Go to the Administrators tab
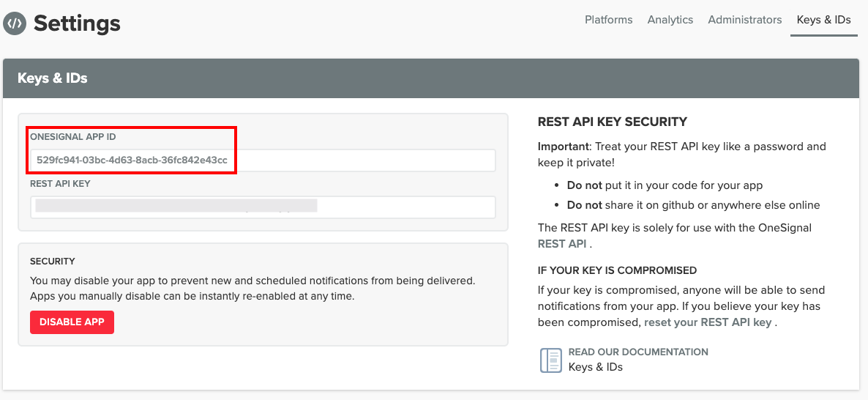 tap(744, 20)
